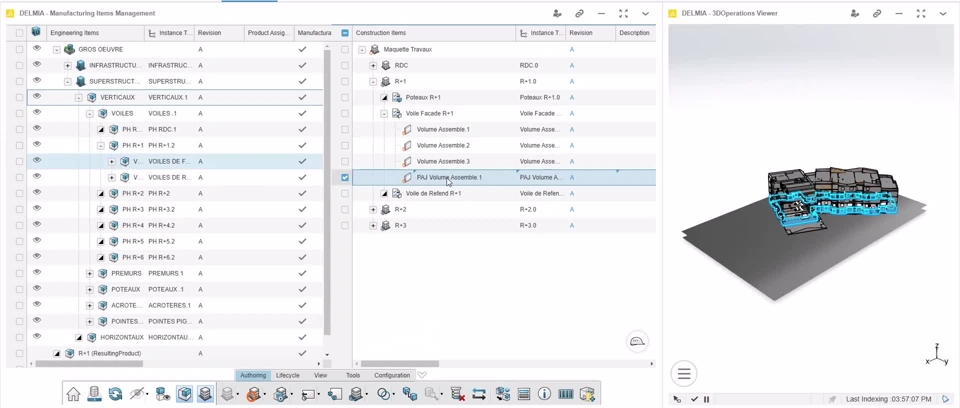The image size is (960, 408).
Task: Open round hamburger menu in 3DOperations Viewer
Action: coord(684,373)
